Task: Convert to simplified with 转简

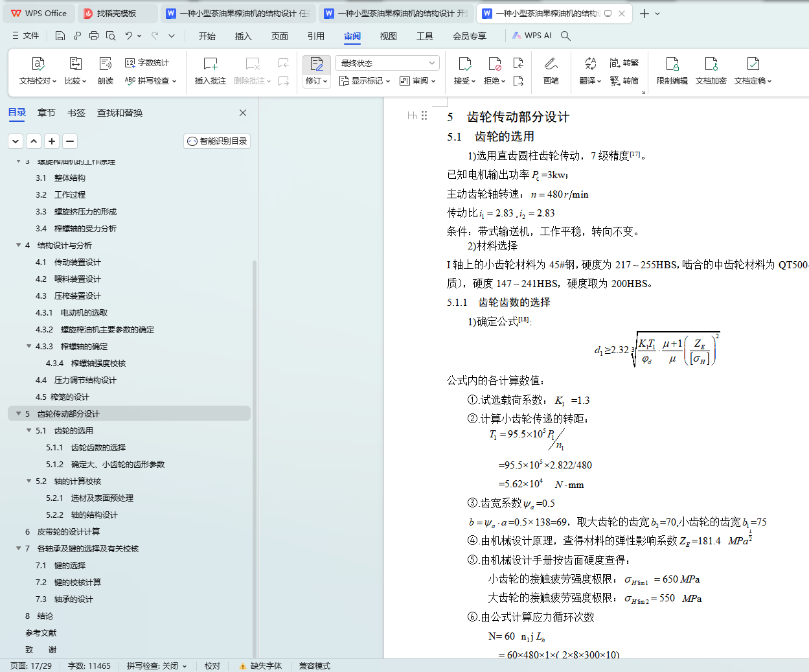Action: click(624, 81)
